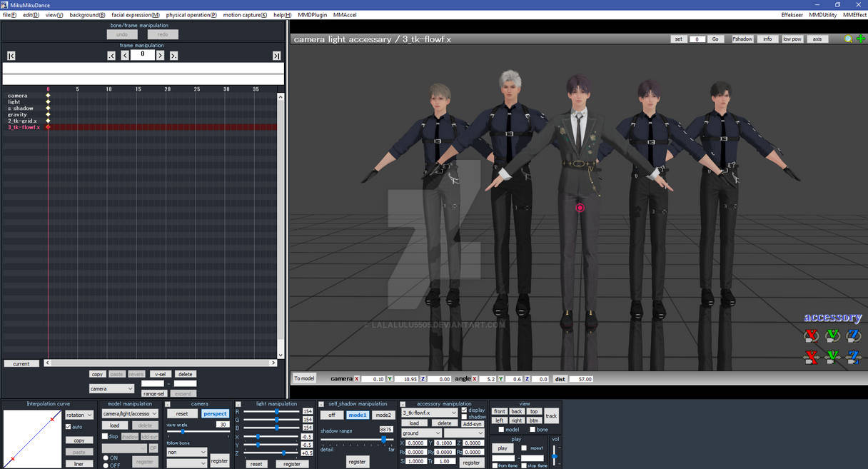
Task: Click the axis button
Action: pos(817,39)
